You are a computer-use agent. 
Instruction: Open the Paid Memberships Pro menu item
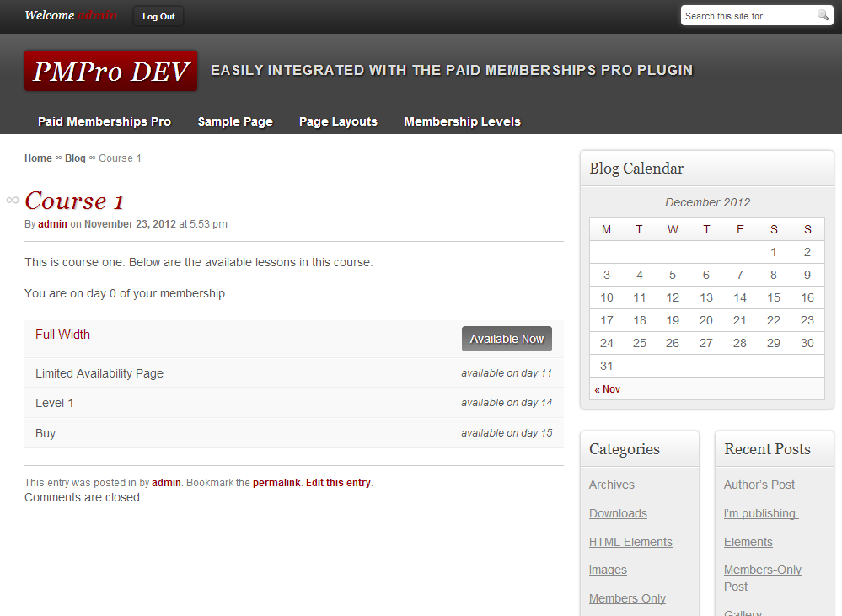coord(105,121)
